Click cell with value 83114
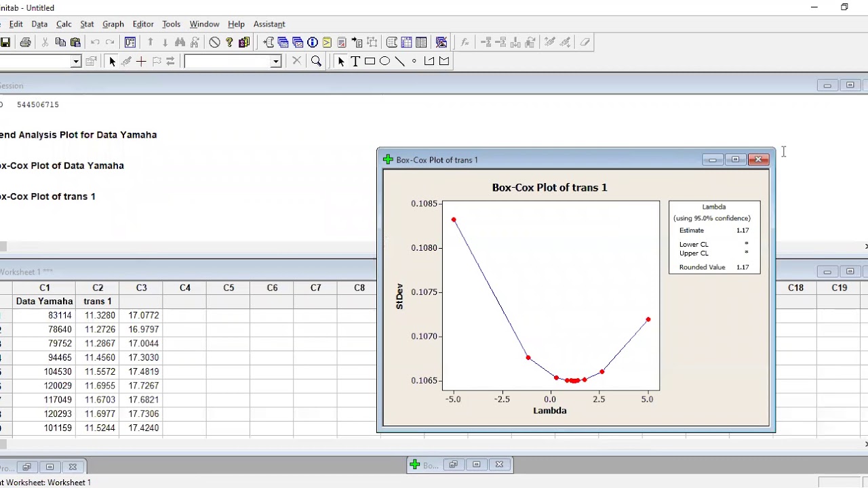The width and height of the screenshot is (868, 488). point(45,316)
